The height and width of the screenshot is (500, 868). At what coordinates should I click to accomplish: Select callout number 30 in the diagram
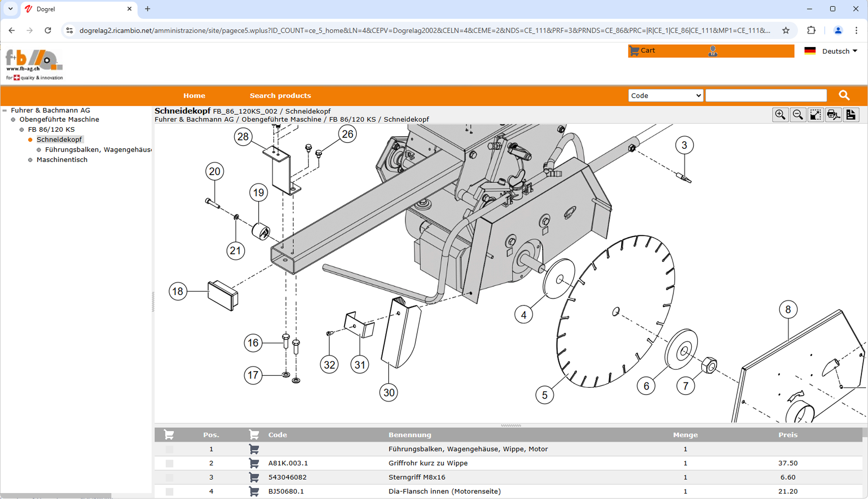[x=389, y=393]
